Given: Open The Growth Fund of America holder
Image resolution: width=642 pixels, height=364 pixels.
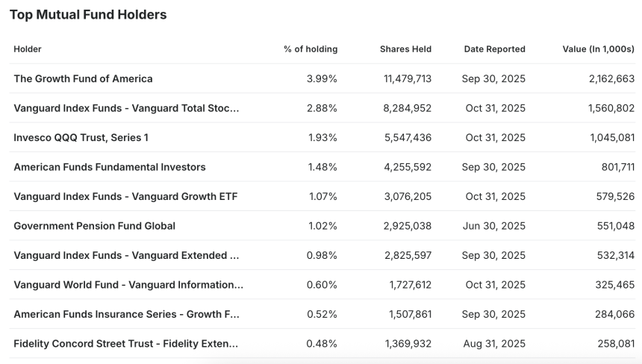Looking at the screenshot, I should click(x=83, y=78).
